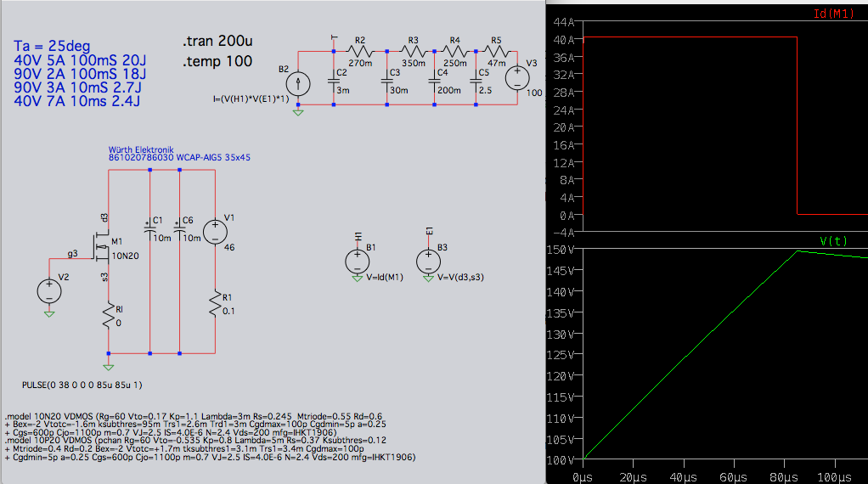Select the V3 voltage source symbol
This screenshot has width=868, height=484.
tap(517, 78)
